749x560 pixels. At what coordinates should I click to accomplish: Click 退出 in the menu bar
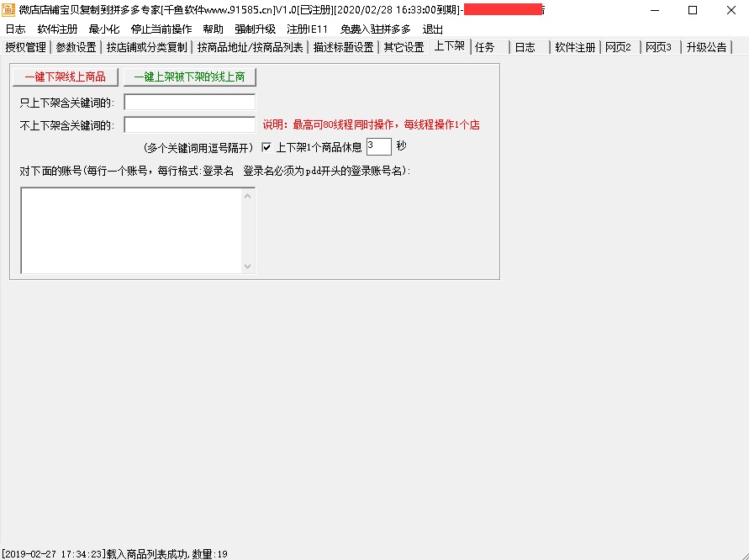(x=433, y=29)
